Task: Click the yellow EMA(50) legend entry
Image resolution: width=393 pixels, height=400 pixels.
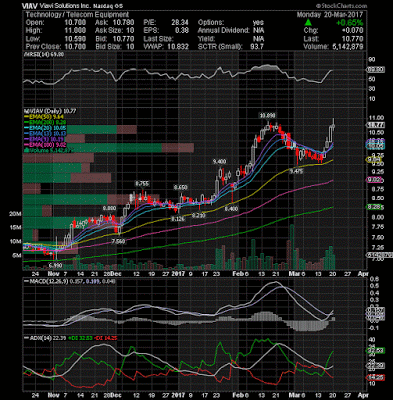Action: tap(45, 117)
